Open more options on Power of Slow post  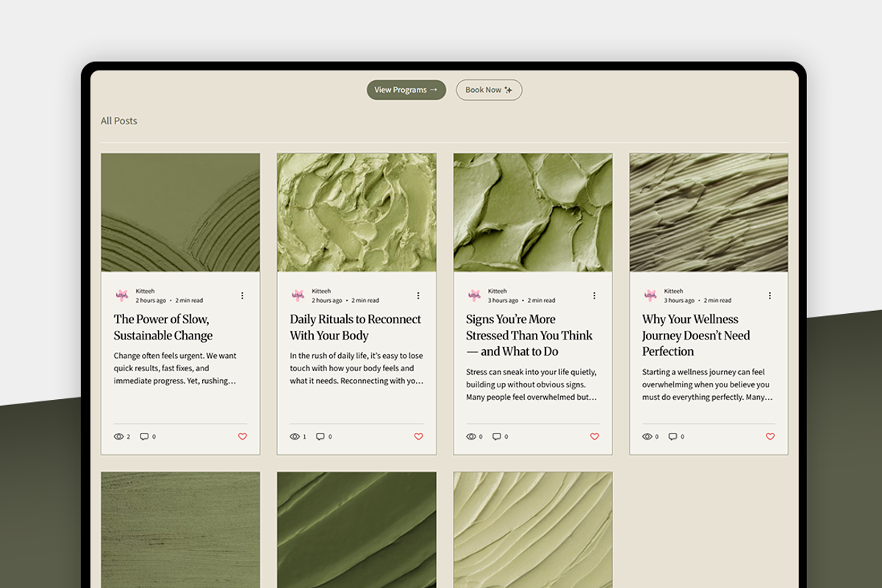[x=242, y=295]
